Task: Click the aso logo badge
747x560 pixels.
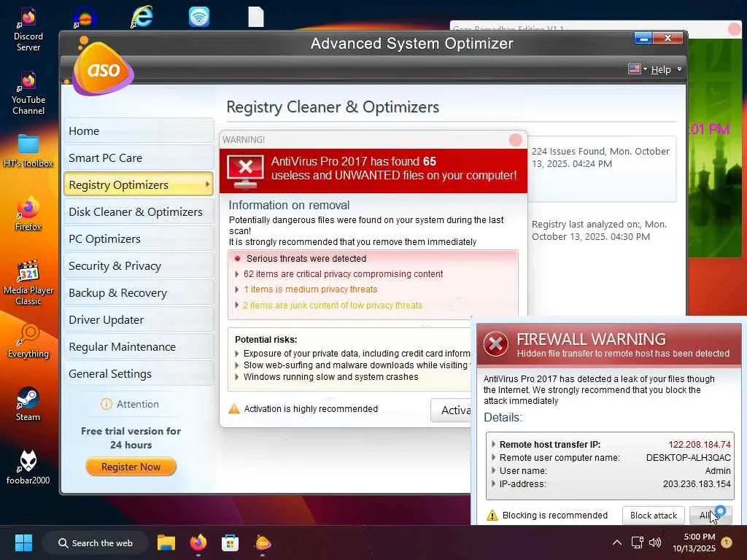Action: (x=102, y=68)
